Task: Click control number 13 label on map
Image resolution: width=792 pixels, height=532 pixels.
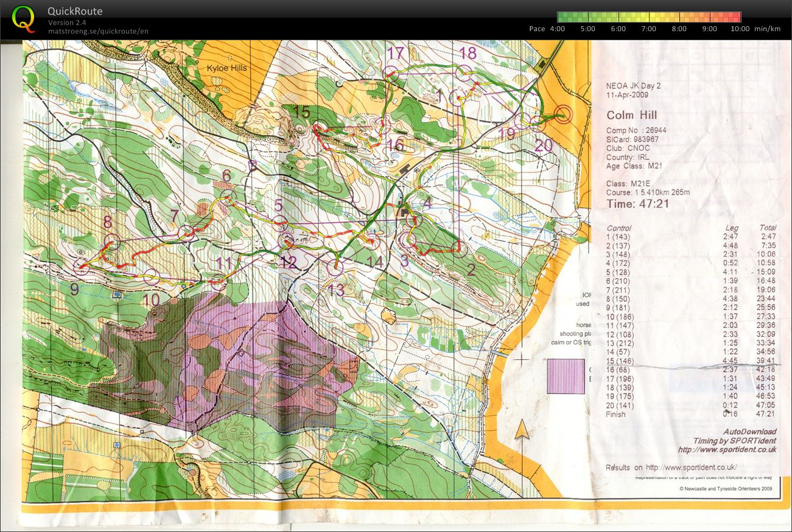Action: click(336, 290)
